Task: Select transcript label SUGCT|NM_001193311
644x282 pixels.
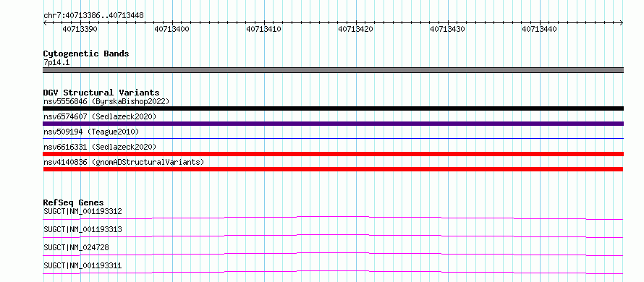Action: coord(82,265)
